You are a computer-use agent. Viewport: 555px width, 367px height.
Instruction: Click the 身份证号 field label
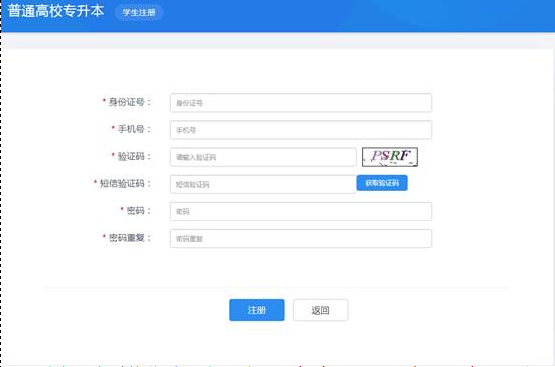point(127,102)
